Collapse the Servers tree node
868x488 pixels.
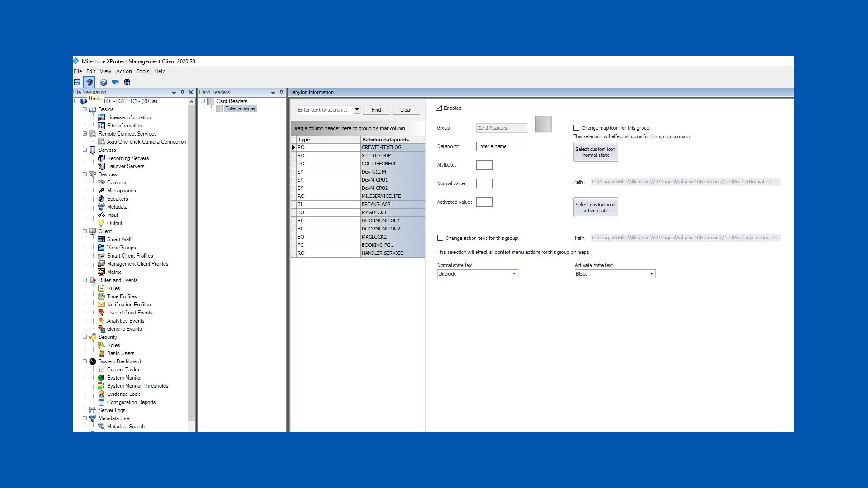85,150
